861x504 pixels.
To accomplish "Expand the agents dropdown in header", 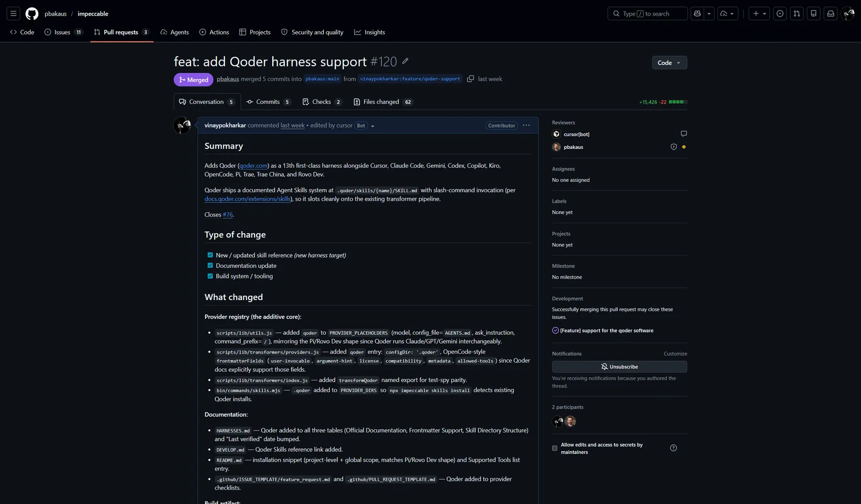I will coord(728,13).
